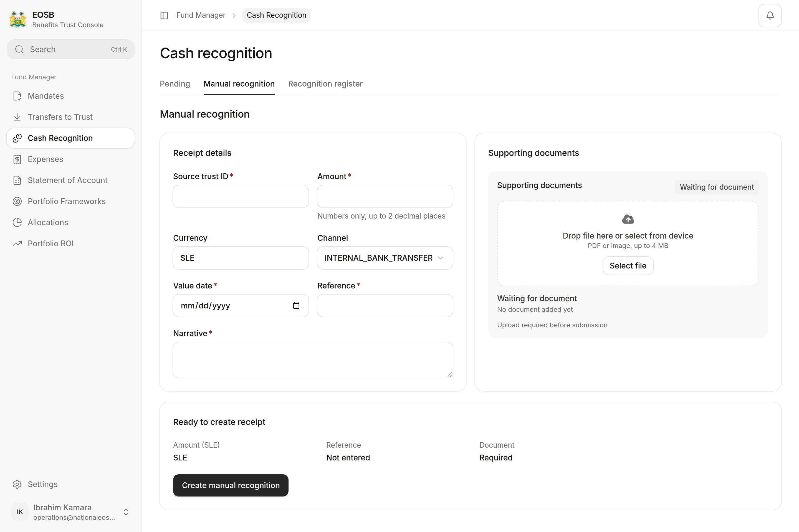Click the Mandates document icon
This screenshot has height=532, width=799.
point(17,96)
